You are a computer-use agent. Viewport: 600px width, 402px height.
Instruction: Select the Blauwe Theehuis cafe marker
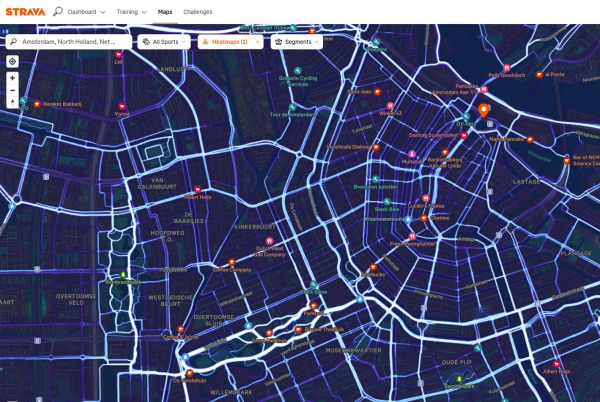[x=298, y=329]
